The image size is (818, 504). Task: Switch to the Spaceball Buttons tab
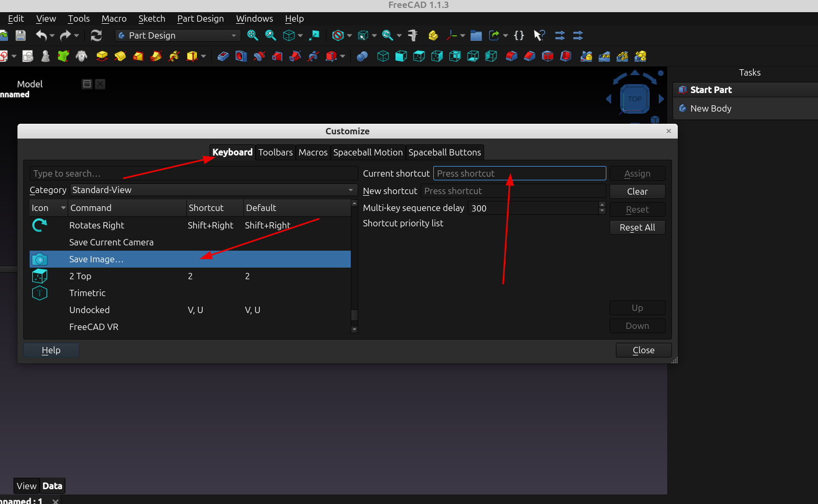[x=444, y=152]
